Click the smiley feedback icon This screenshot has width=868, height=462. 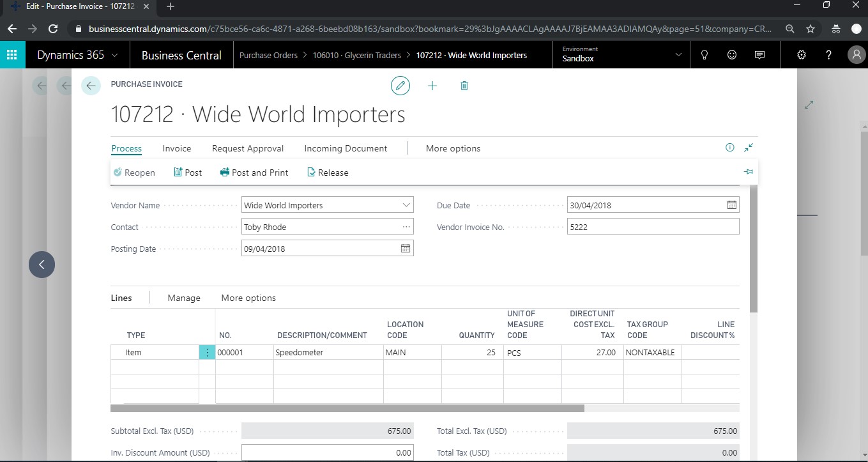coord(732,55)
